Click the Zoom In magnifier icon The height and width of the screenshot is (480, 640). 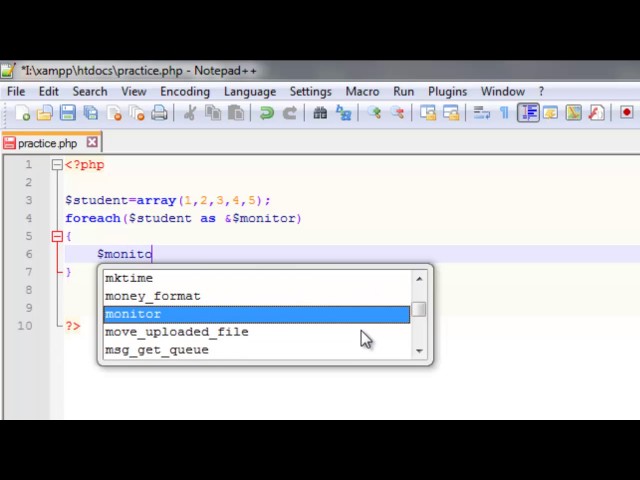click(374, 113)
